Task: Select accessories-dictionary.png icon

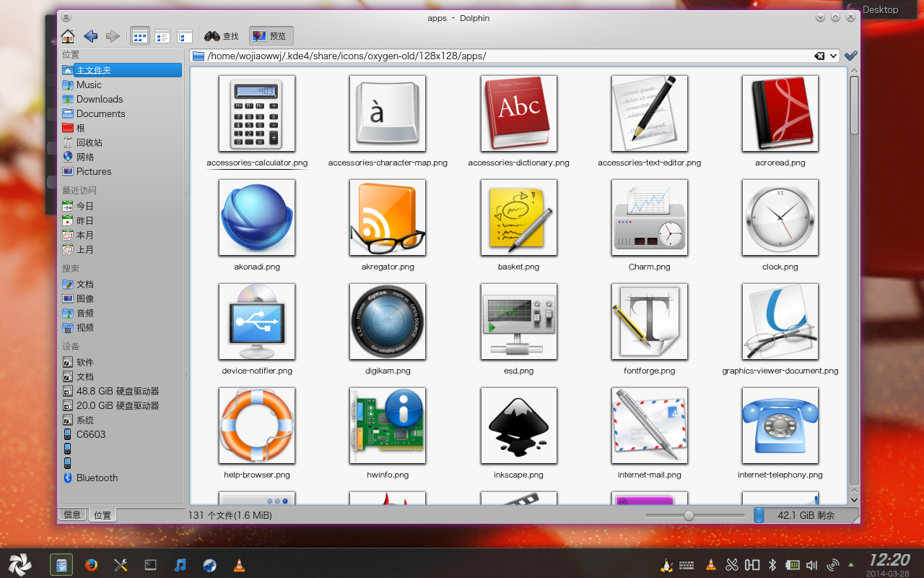Action: (518, 113)
